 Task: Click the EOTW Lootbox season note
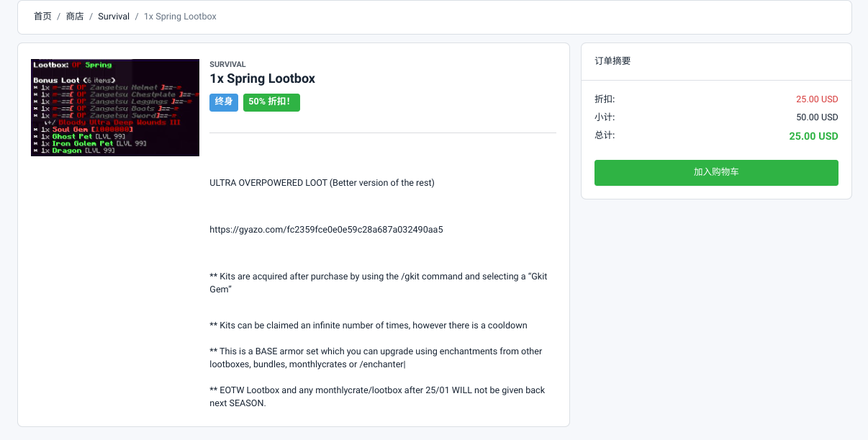pos(377,397)
